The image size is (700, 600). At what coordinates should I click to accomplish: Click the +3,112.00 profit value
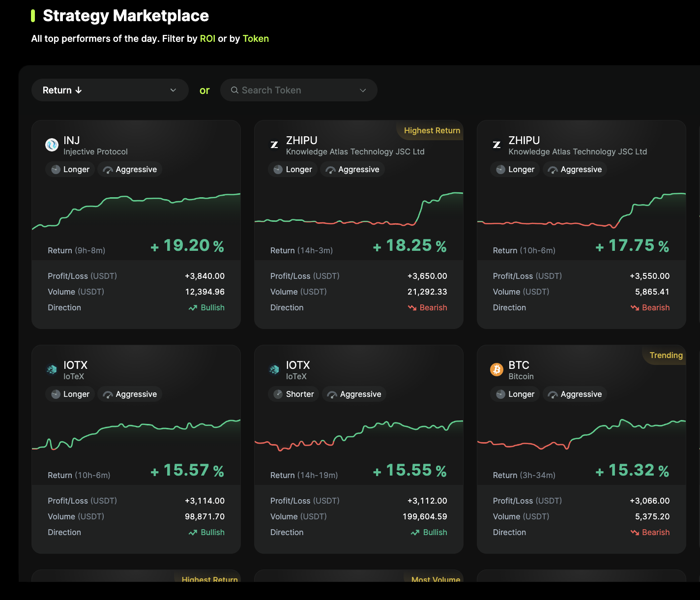tap(427, 501)
